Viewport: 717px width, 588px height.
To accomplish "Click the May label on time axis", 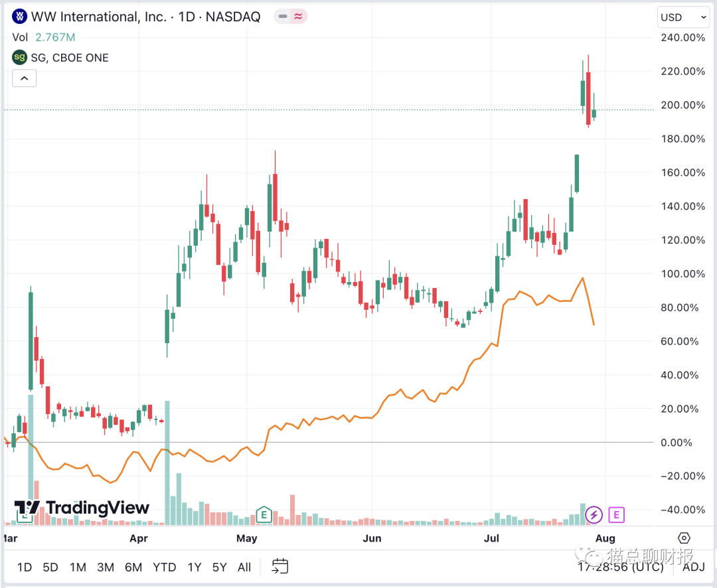I will [246, 538].
